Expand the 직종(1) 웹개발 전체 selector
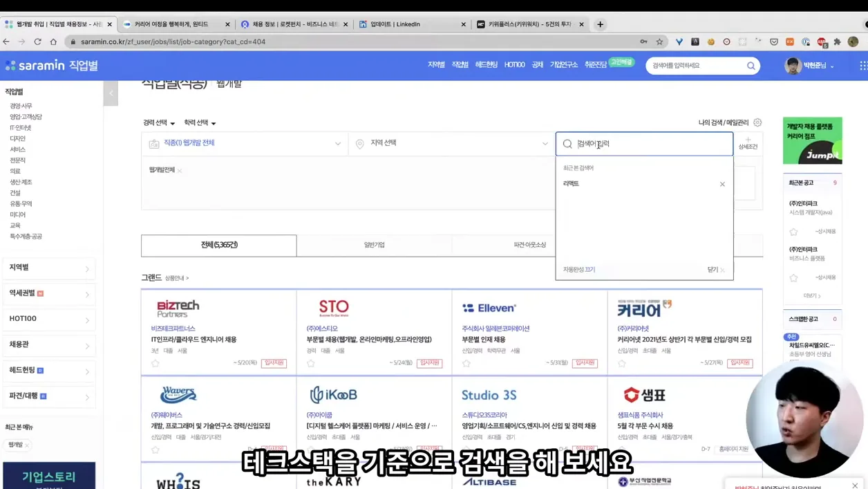This screenshot has height=489, width=868. tap(245, 143)
